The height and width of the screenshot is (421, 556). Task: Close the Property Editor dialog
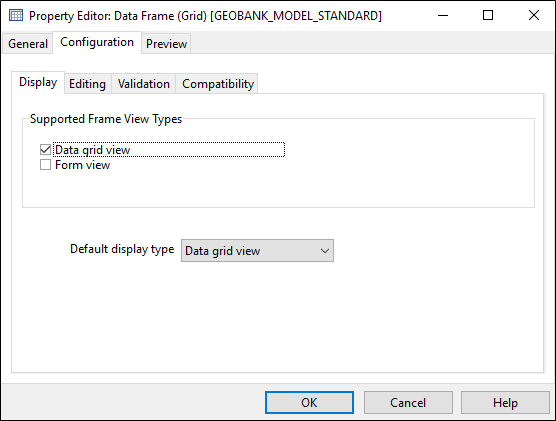pos(533,15)
